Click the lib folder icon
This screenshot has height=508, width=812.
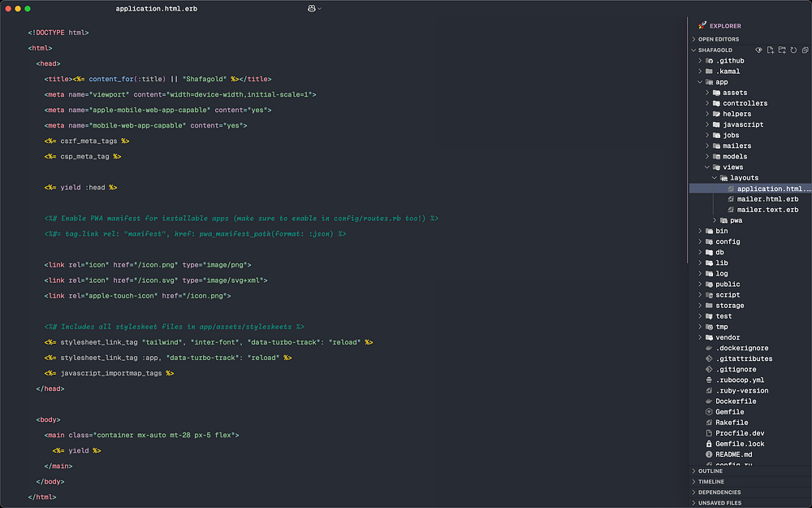710,263
